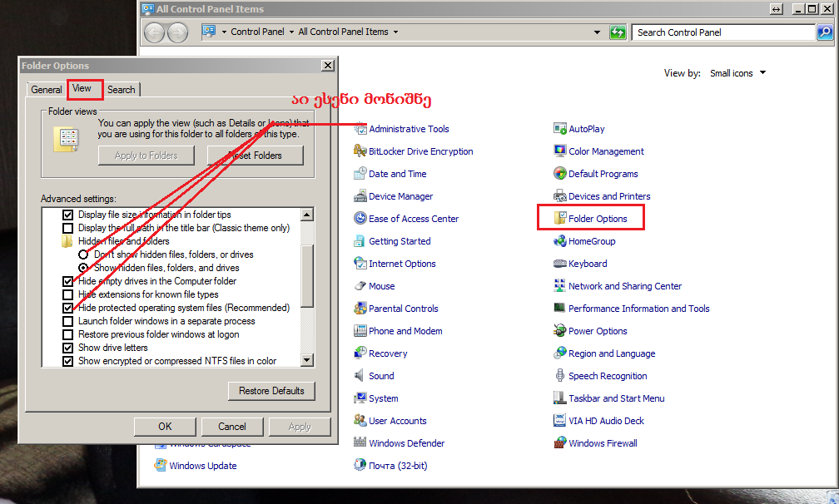This screenshot has height=504, width=839.
Task: Open the System icon
Action: [x=360, y=398]
